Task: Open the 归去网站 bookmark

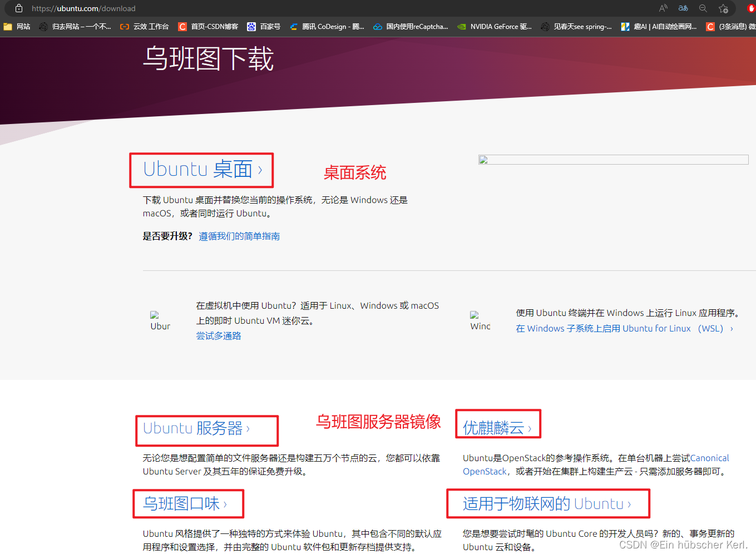Action: click(75, 26)
